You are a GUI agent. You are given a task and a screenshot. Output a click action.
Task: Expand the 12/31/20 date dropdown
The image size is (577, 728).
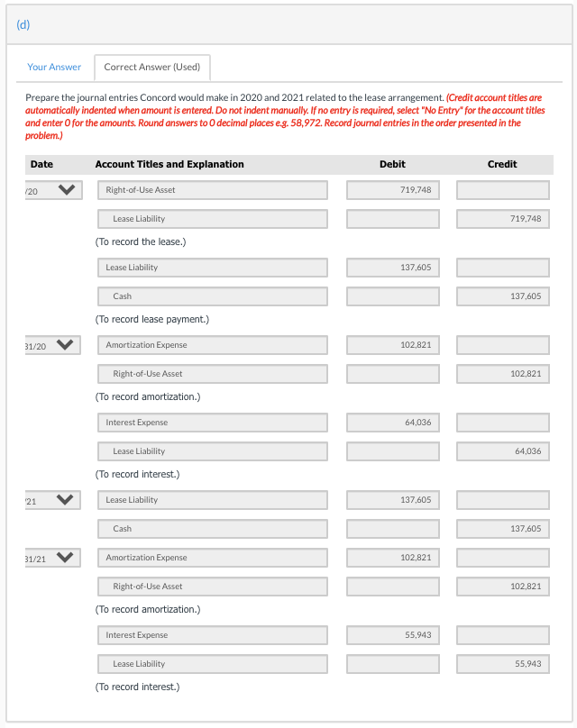50,344
